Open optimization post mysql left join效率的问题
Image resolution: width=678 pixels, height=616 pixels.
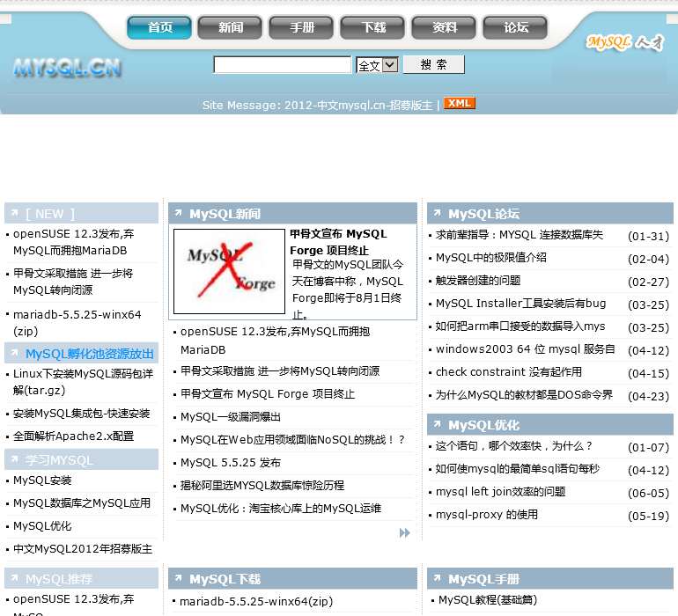pyautogui.click(x=500, y=492)
